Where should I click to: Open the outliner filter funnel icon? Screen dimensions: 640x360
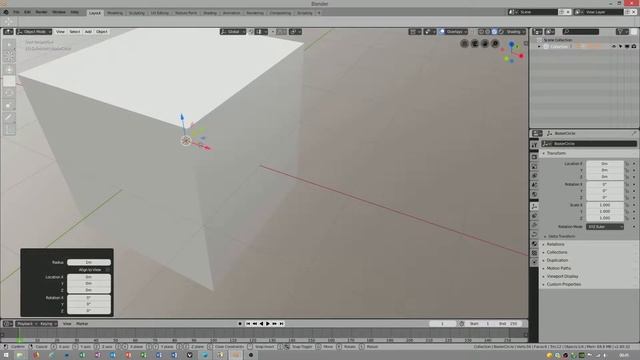622,31
